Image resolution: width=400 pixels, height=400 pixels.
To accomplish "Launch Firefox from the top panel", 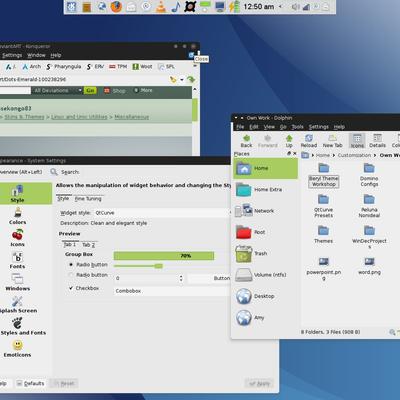I will tap(116, 7).
